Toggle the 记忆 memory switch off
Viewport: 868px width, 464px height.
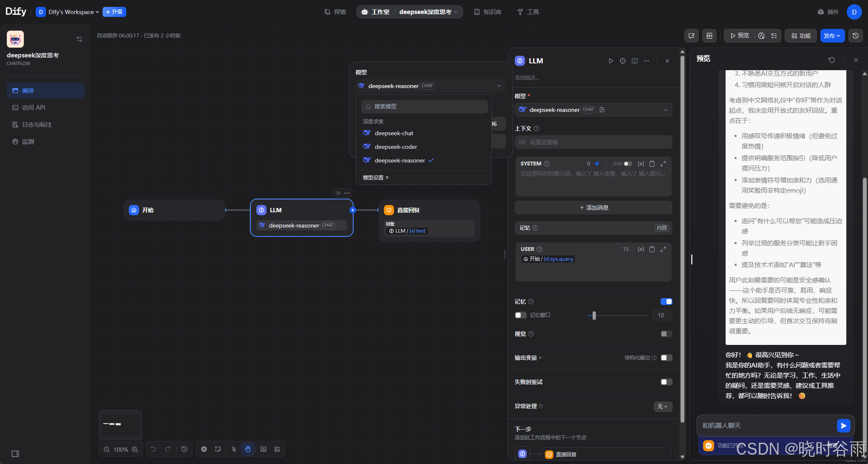(x=666, y=302)
